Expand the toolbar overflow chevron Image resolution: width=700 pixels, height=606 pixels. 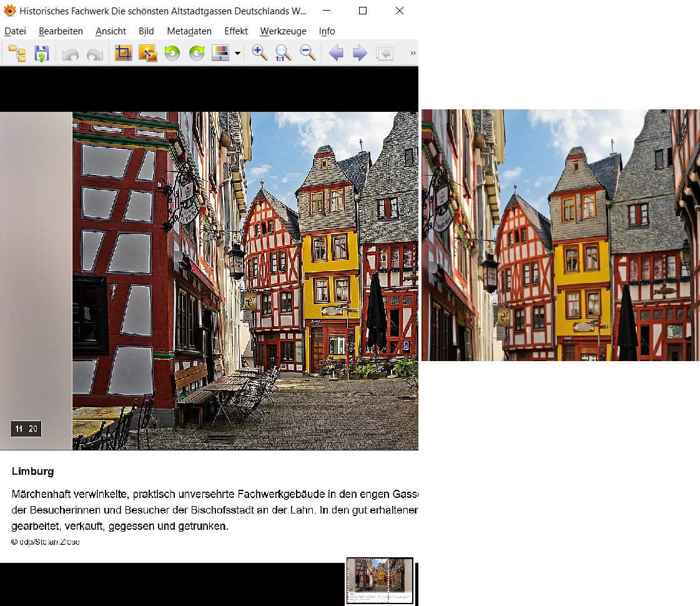pyautogui.click(x=412, y=54)
